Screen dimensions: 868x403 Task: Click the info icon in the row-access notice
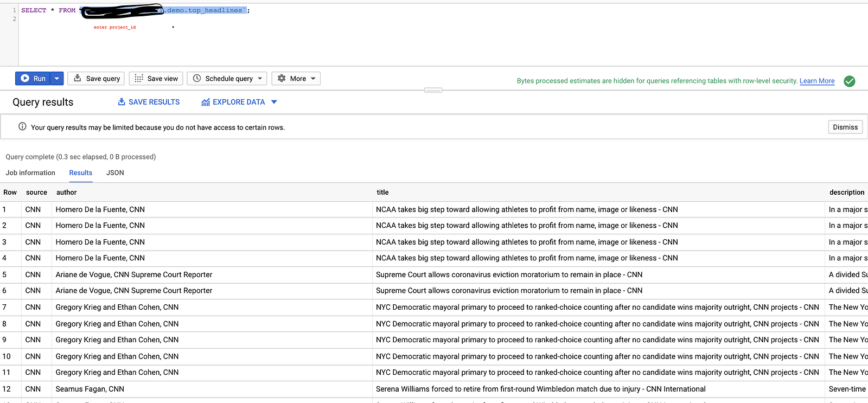pos(22,127)
